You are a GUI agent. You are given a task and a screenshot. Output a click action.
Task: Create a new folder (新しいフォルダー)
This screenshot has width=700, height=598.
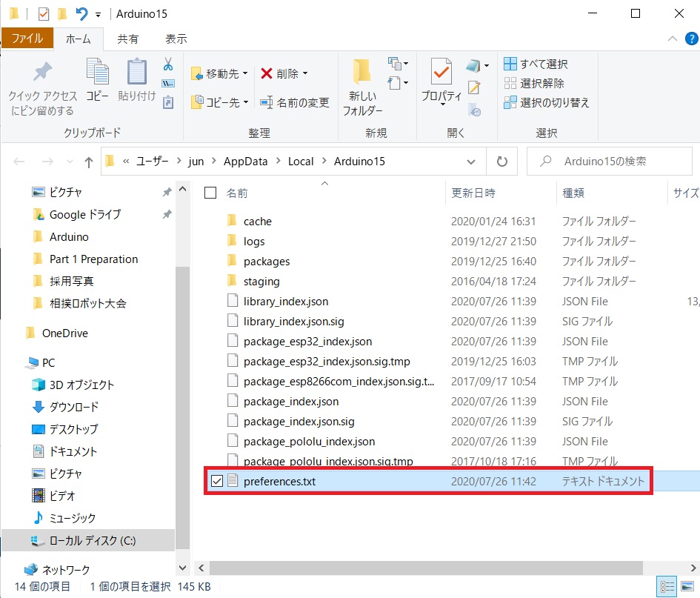click(362, 87)
